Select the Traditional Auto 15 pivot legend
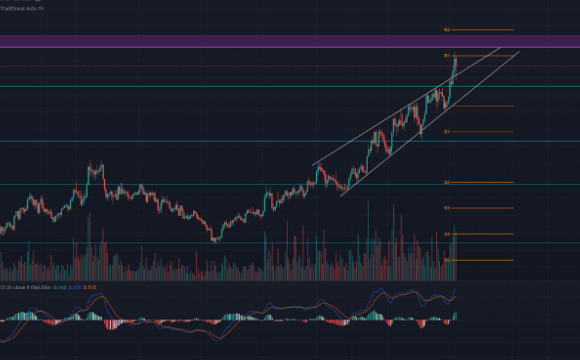Image resolution: width=580 pixels, height=360 pixels. point(21,8)
